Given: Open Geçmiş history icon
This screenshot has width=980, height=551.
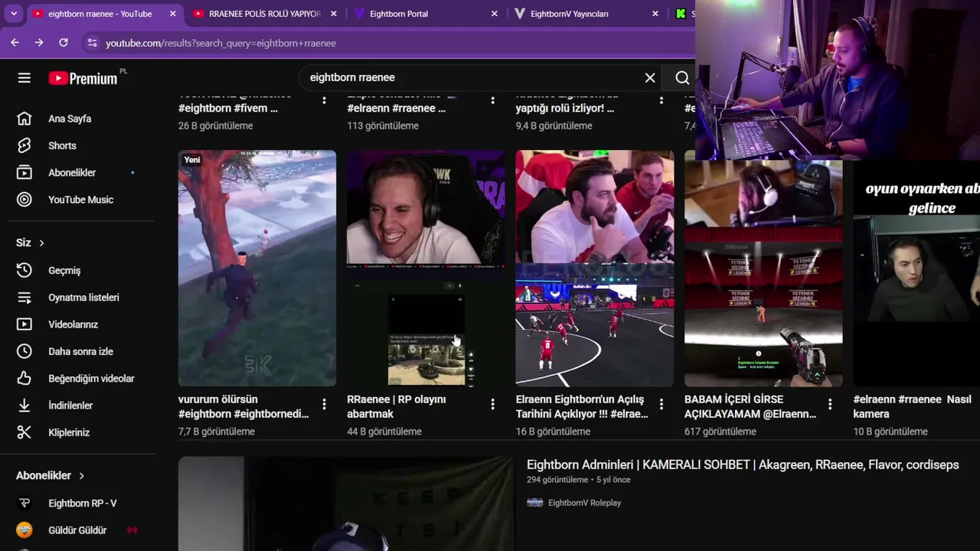Looking at the screenshot, I should 24,270.
